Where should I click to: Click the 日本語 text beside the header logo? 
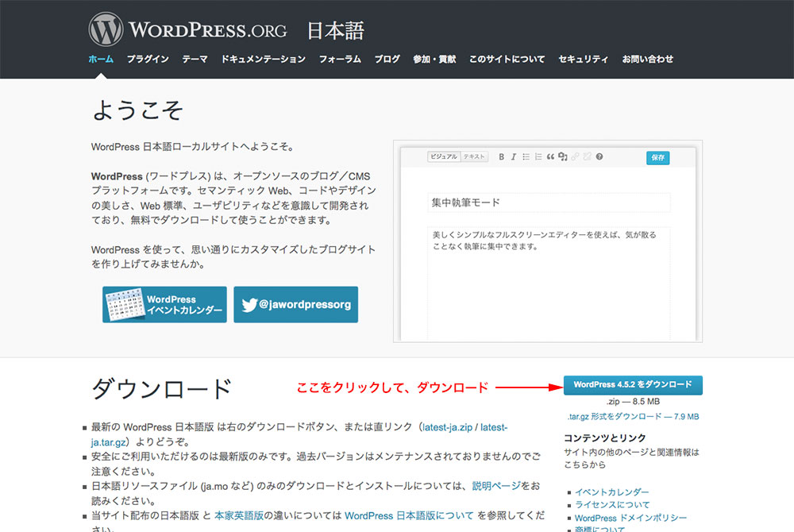click(336, 31)
